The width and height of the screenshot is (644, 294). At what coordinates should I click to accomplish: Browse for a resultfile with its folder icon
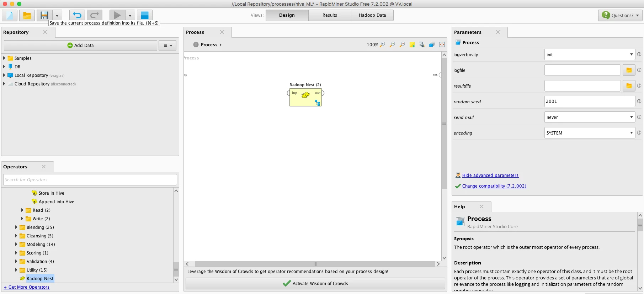[629, 86]
